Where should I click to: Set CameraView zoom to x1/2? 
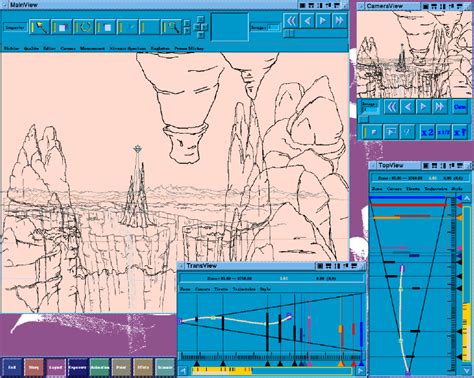click(443, 132)
